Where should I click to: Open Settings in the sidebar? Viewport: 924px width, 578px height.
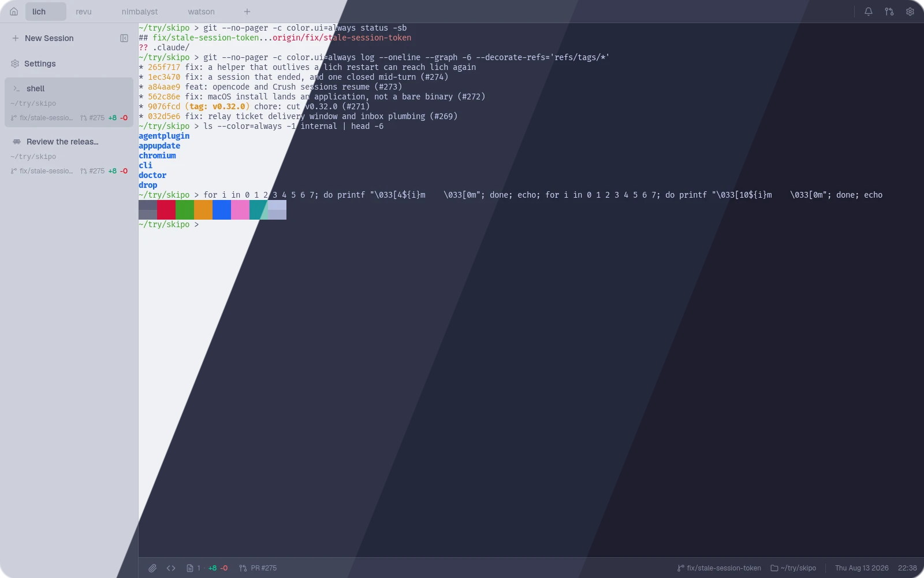click(40, 64)
